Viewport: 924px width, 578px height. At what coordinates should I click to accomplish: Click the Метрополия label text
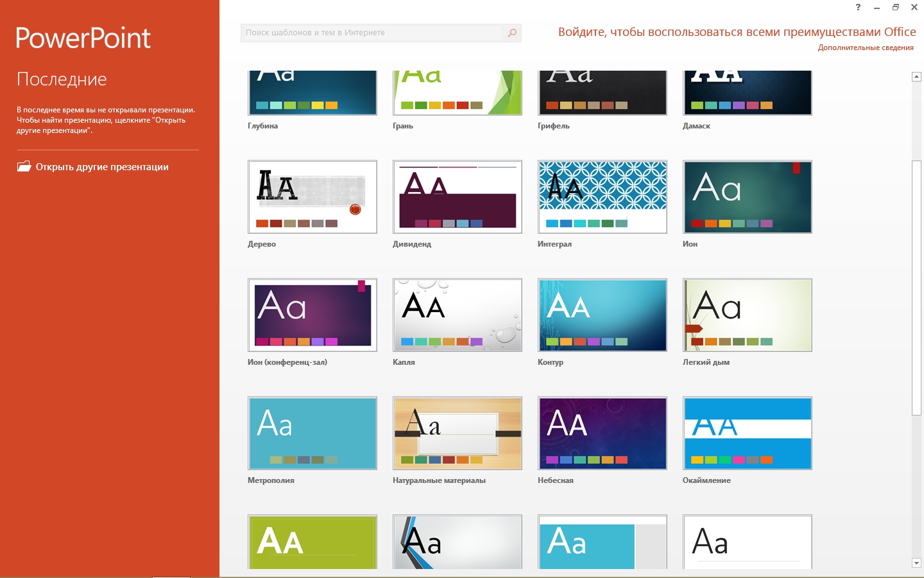tap(271, 480)
